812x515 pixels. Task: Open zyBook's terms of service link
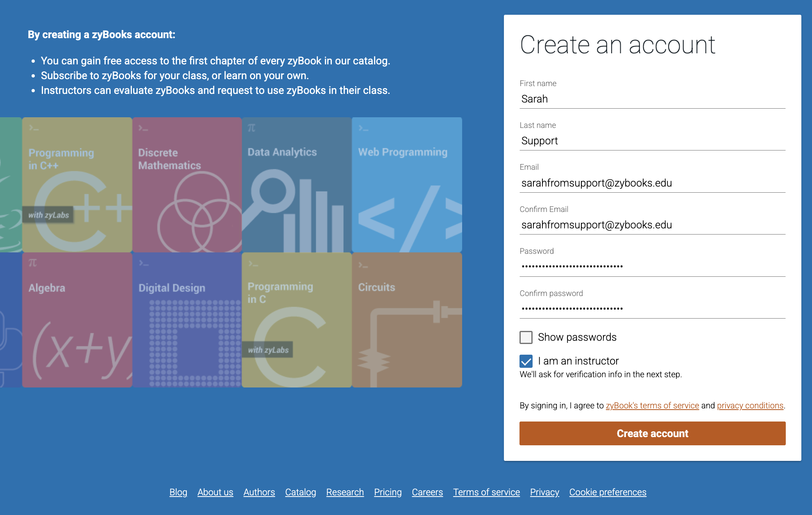coord(652,406)
